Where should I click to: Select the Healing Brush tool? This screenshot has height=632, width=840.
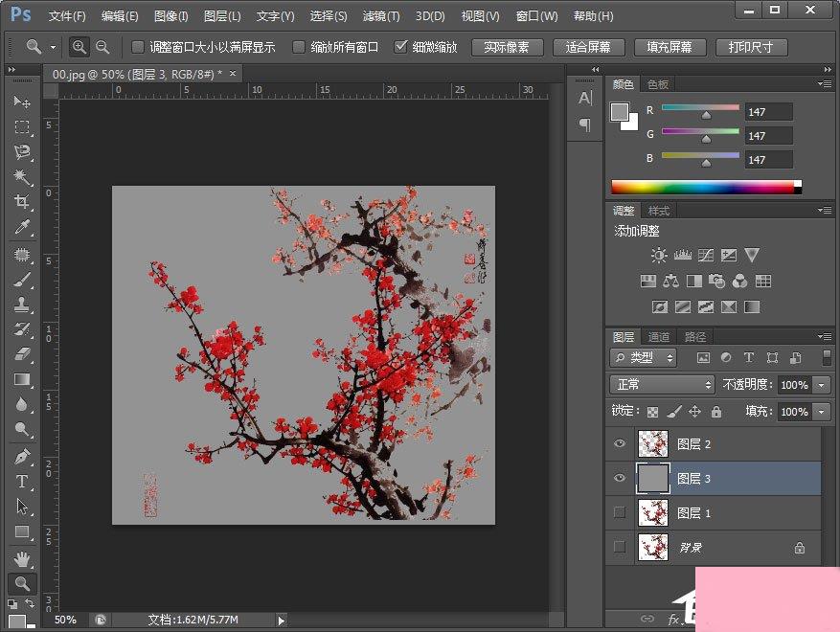click(22, 254)
